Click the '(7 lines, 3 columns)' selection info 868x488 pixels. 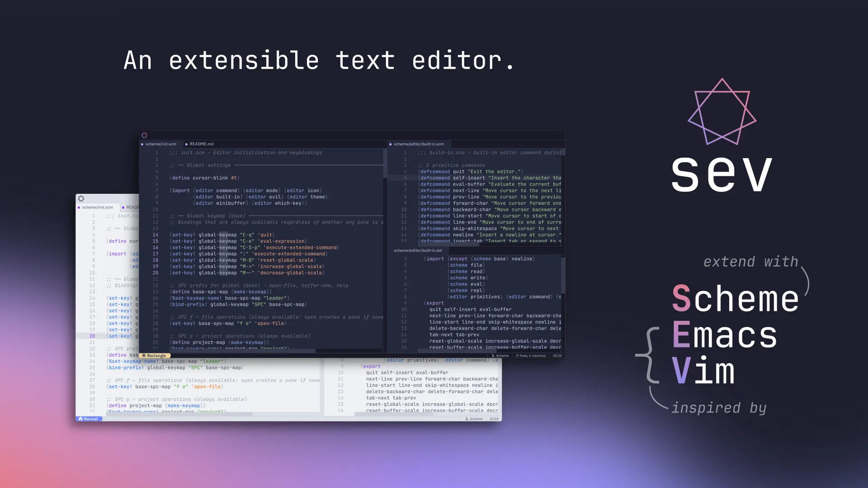(530, 356)
